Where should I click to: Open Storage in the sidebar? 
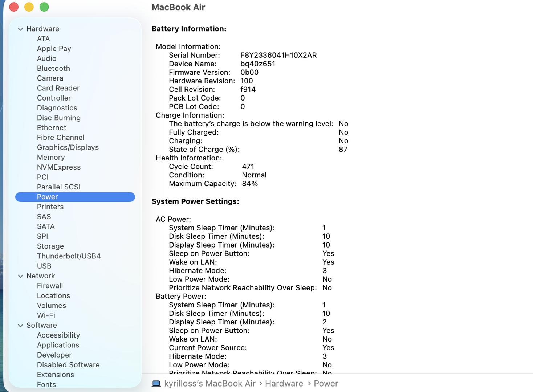(50, 246)
